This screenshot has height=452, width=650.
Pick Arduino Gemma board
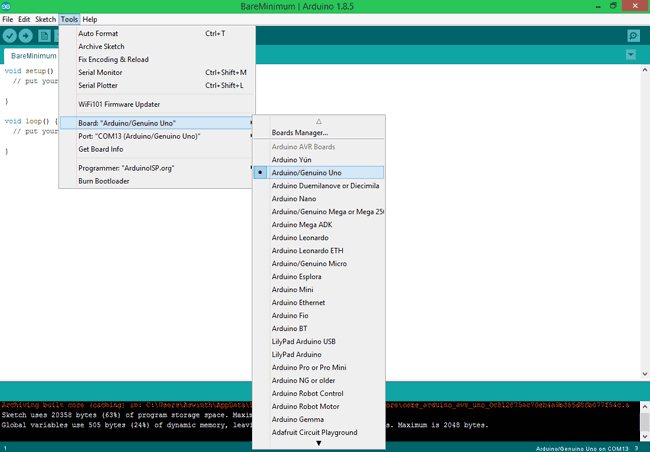(319, 420)
